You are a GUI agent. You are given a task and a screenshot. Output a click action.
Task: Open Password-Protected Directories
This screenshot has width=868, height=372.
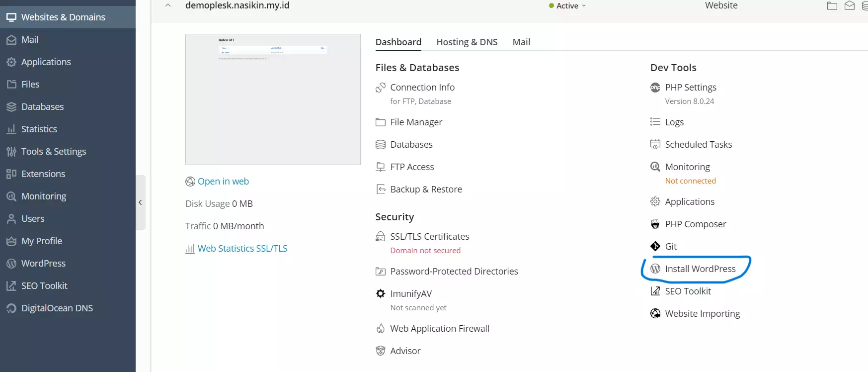click(454, 272)
